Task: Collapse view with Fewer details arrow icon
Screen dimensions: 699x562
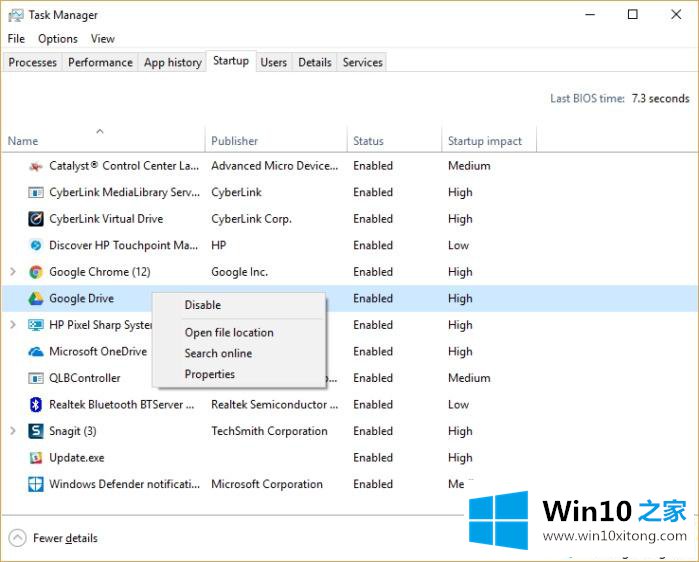Action: click(x=17, y=538)
